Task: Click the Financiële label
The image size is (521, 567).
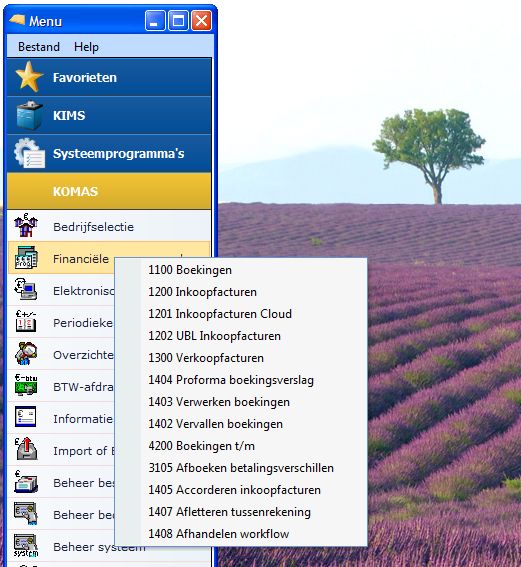Action: 81,259
